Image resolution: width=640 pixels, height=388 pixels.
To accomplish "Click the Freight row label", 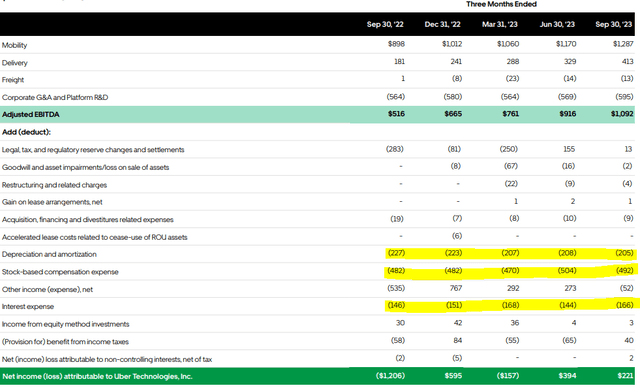I will click(x=13, y=80).
